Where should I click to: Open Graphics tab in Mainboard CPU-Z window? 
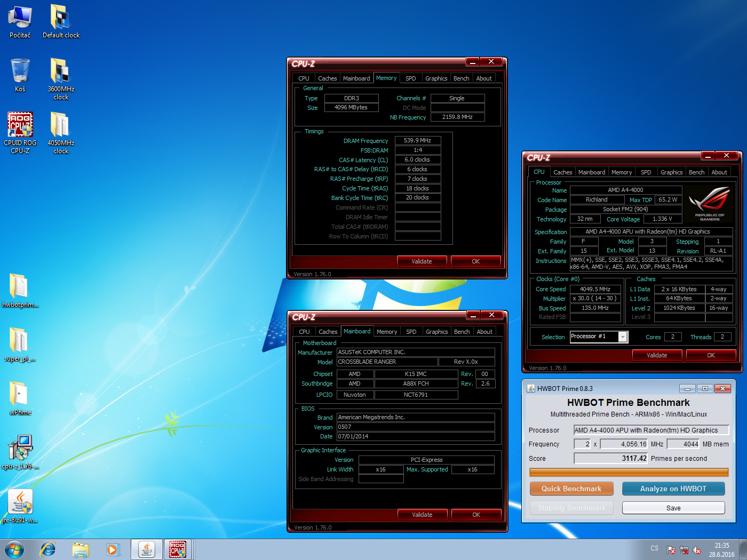click(436, 332)
